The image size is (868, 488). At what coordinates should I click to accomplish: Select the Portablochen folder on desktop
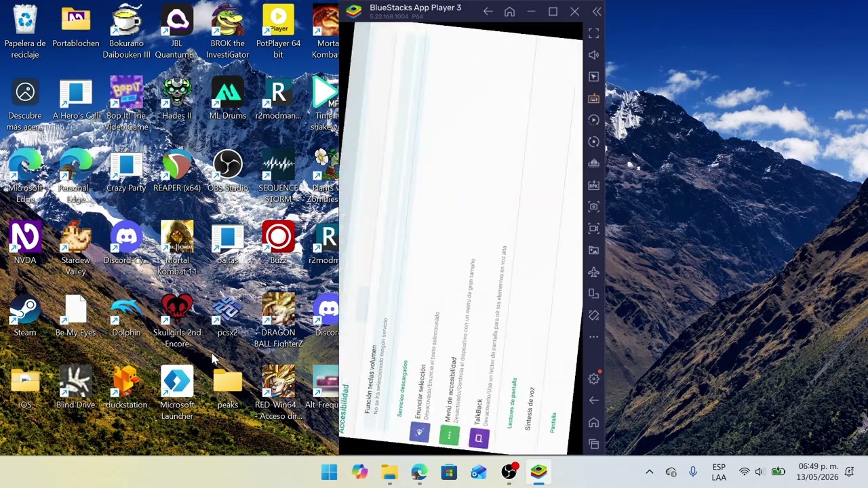click(x=76, y=27)
